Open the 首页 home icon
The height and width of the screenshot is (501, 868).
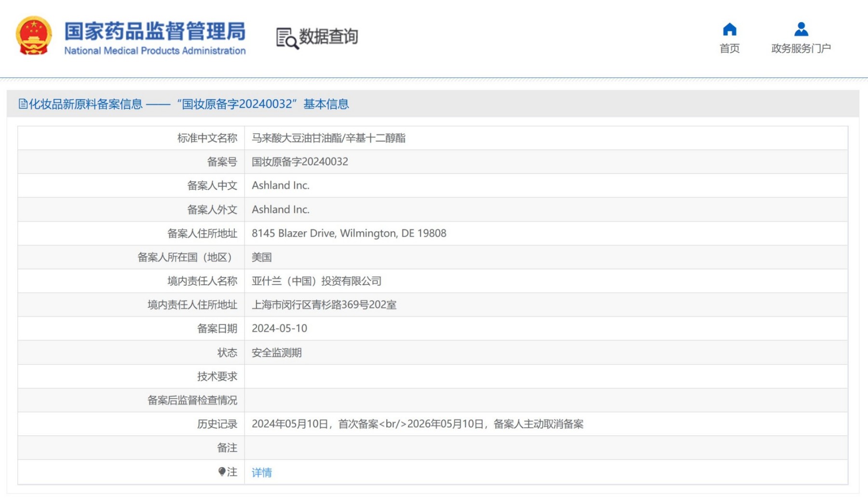730,29
